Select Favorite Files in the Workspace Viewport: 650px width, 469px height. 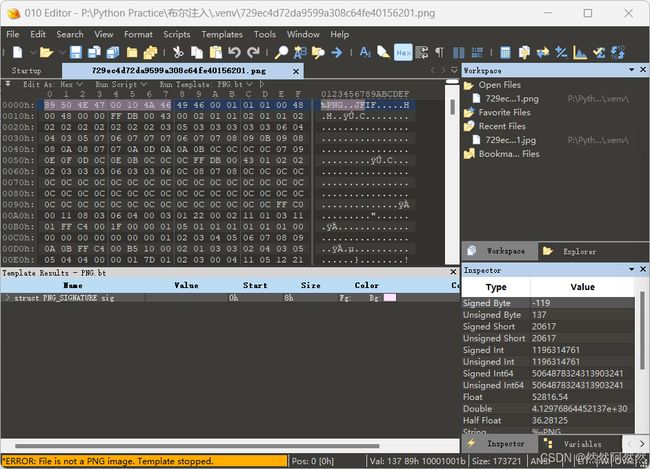pos(504,112)
